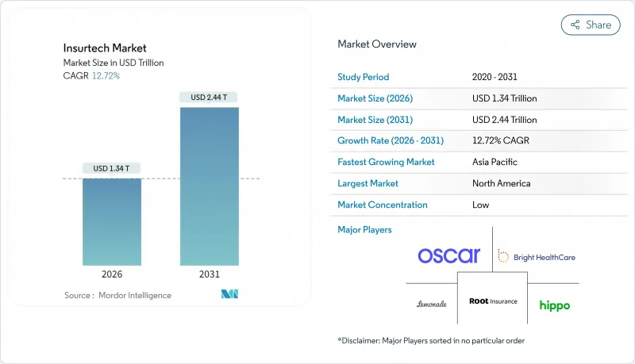635x364 pixels.
Task: Click the Mordor Intelligence logo mark
Action: [x=230, y=295]
